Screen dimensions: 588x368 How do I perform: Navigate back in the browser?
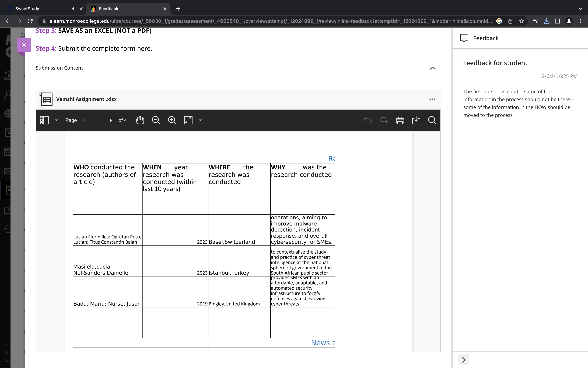coord(8,21)
